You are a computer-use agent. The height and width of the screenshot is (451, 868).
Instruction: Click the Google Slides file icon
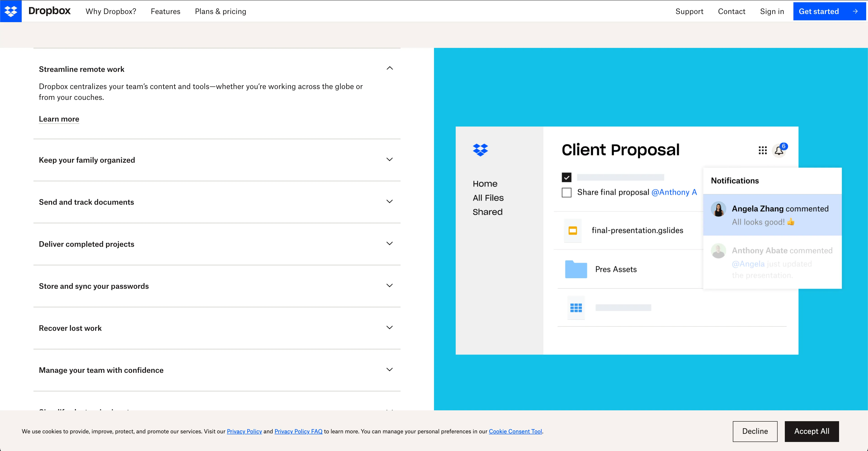coord(573,230)
